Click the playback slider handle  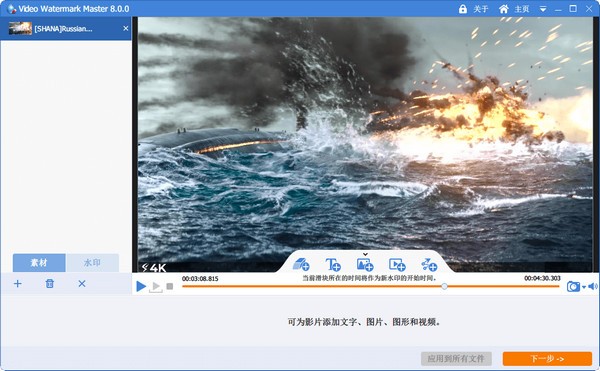click(x=444, y=286)
